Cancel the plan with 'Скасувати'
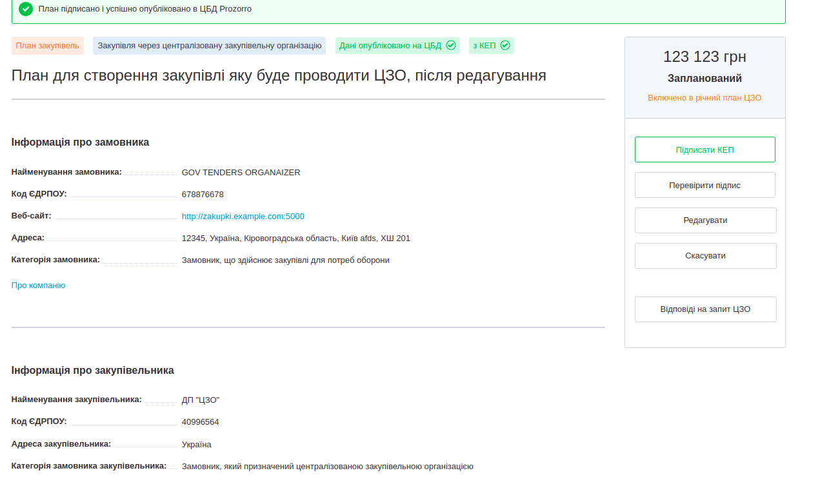This screenshot has width=829, height=504. (x=705, y=256)
